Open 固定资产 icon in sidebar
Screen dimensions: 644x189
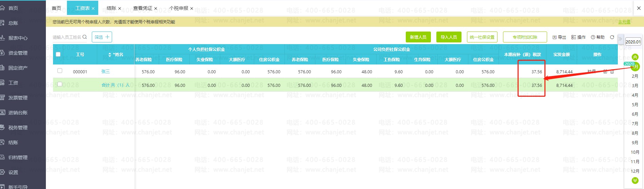[x=2, y=68]
